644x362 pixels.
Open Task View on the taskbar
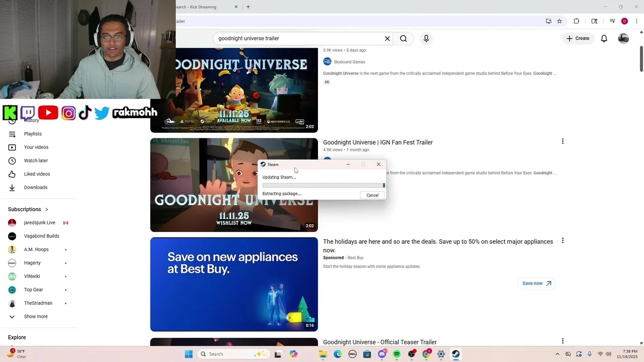tap(278, 354)
